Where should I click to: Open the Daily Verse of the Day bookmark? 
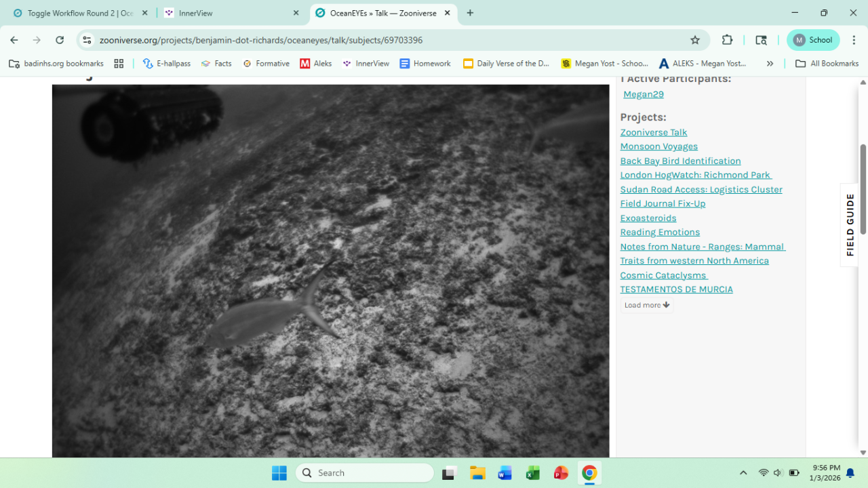click(x=507, y=63)
